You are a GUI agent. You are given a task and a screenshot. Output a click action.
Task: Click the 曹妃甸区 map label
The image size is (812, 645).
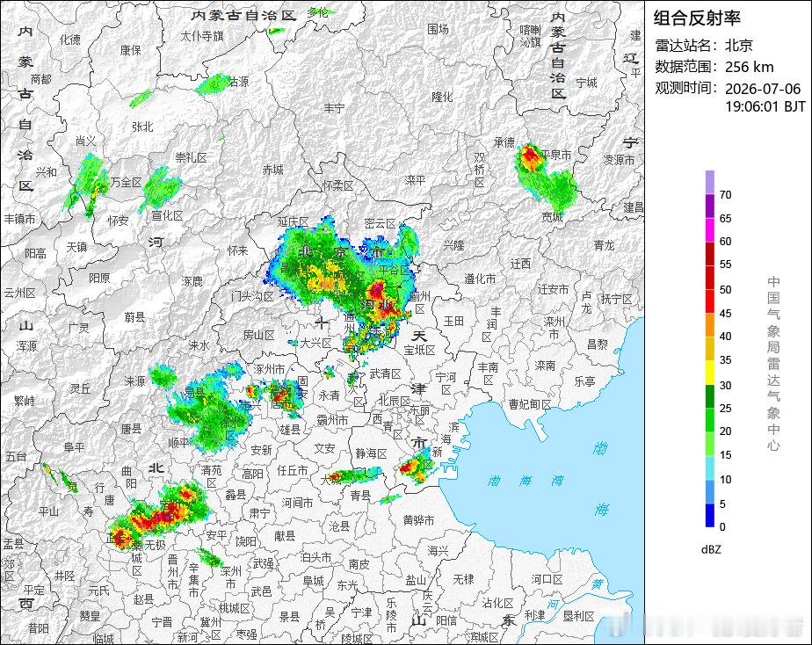pos(530,404)
